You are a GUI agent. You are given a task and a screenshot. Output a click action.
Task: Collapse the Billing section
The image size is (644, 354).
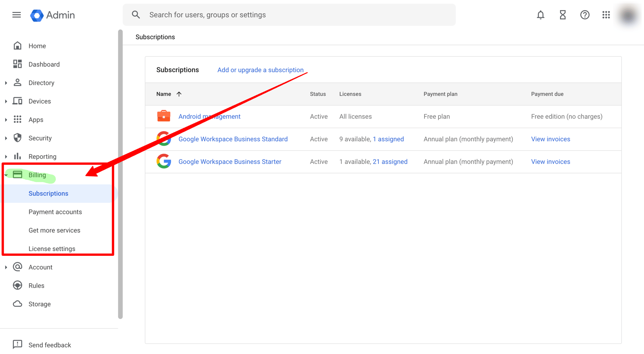click(x=6, y=175)
